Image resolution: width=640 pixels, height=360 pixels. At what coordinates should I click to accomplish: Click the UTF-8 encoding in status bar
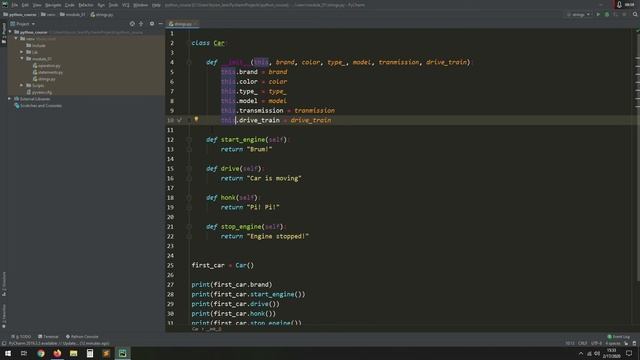click(x=596, y=343)
